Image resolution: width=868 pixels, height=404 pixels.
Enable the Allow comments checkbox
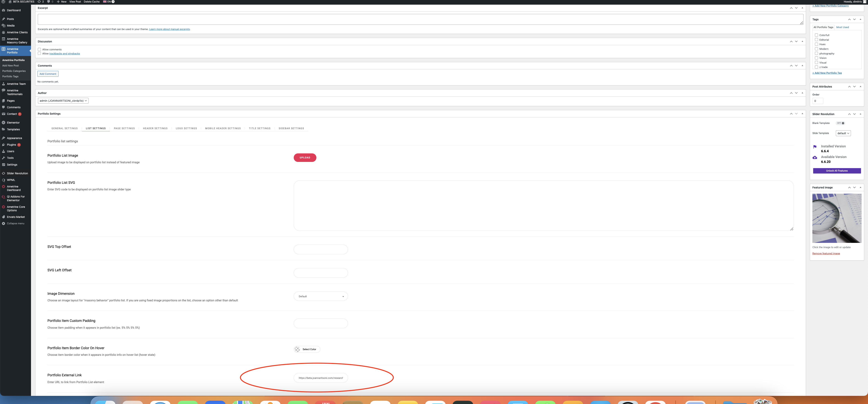point(39,50)
